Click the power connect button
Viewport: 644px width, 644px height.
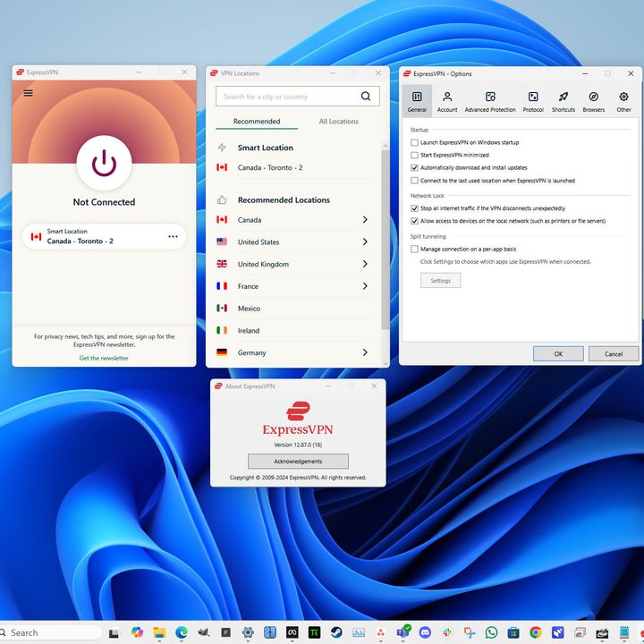[x=104, y=163]
